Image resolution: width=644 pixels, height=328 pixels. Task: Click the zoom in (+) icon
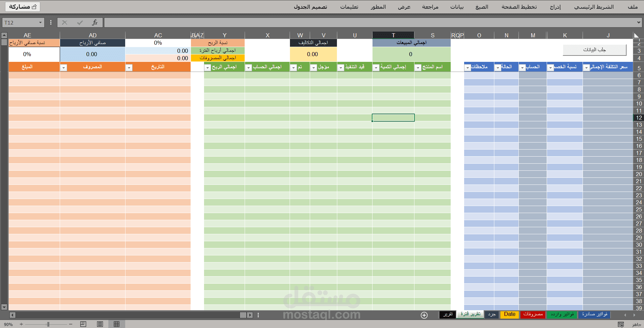point(20,324)
